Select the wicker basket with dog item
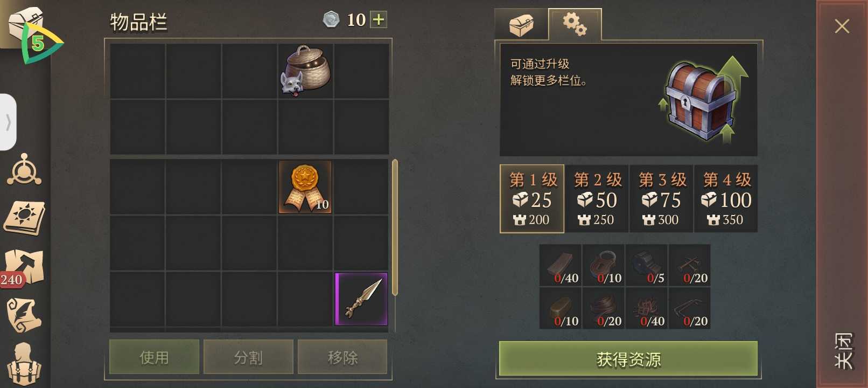This screenshot has height=388, width=868. pos(305,71)
